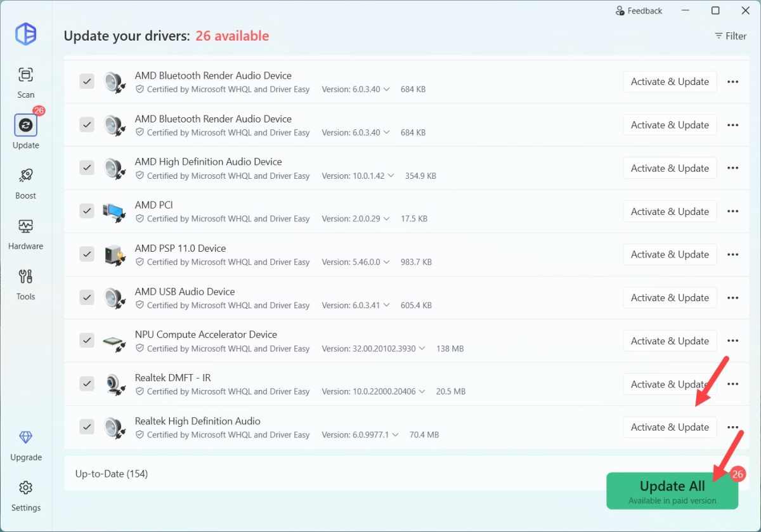Screen dimensions: 761x532
Task: Click the AMD PSP 11.0 Device icon
Action: [115, 255]
